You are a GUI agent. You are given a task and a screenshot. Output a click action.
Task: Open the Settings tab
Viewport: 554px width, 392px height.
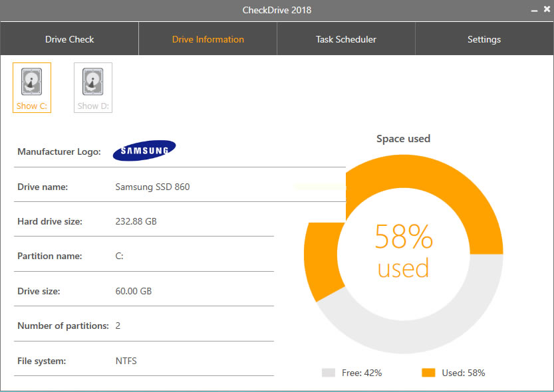[484, 39]
